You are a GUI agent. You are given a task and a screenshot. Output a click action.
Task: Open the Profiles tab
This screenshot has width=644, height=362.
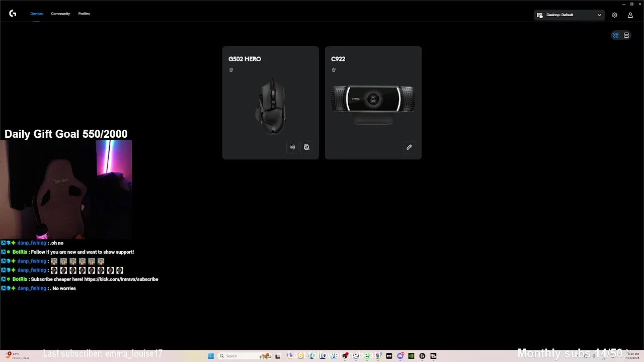coord(84,14)
